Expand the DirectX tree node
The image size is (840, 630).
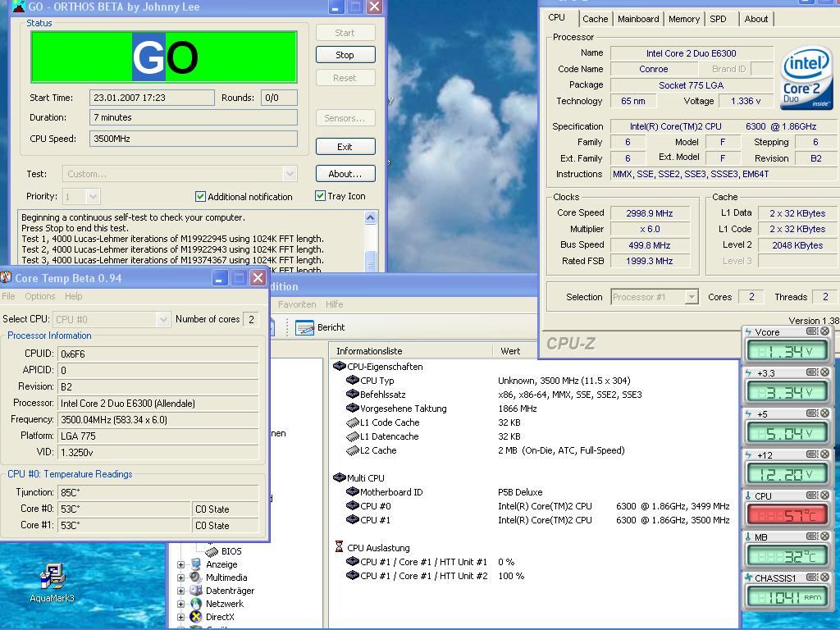(180, 617)
